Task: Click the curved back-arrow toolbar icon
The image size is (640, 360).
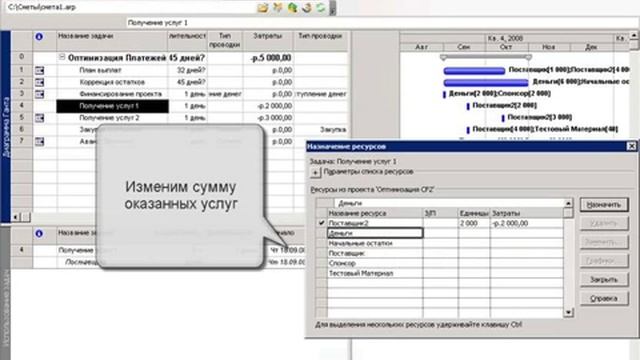Action: coord(307,7)
